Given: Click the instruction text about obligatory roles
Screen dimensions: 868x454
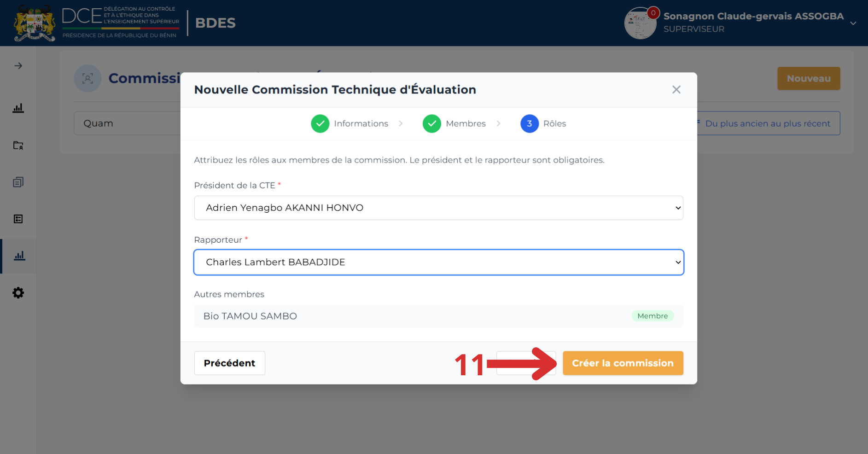Looking at the screenshot, I should [399, 160].
